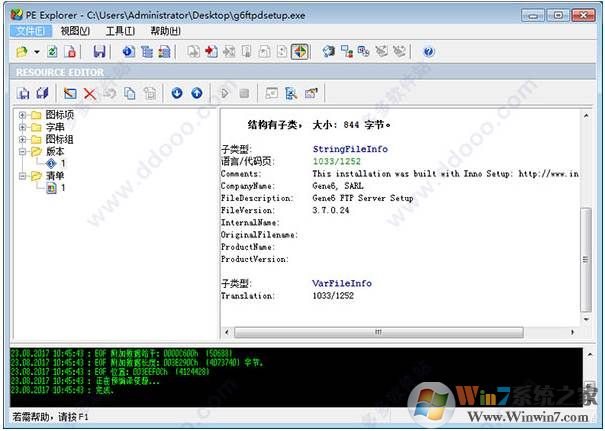Click the blue down arrow move-down icon
This screenshot has width=605, height=431.
[177, 93]
